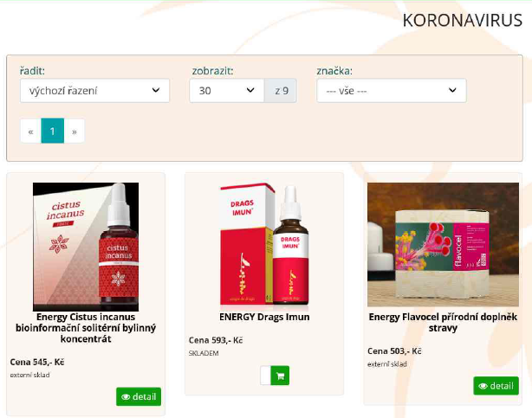Screen dimensions: 532x418
Task: Click the 'z 9' total count label
Action: (282, 91)
